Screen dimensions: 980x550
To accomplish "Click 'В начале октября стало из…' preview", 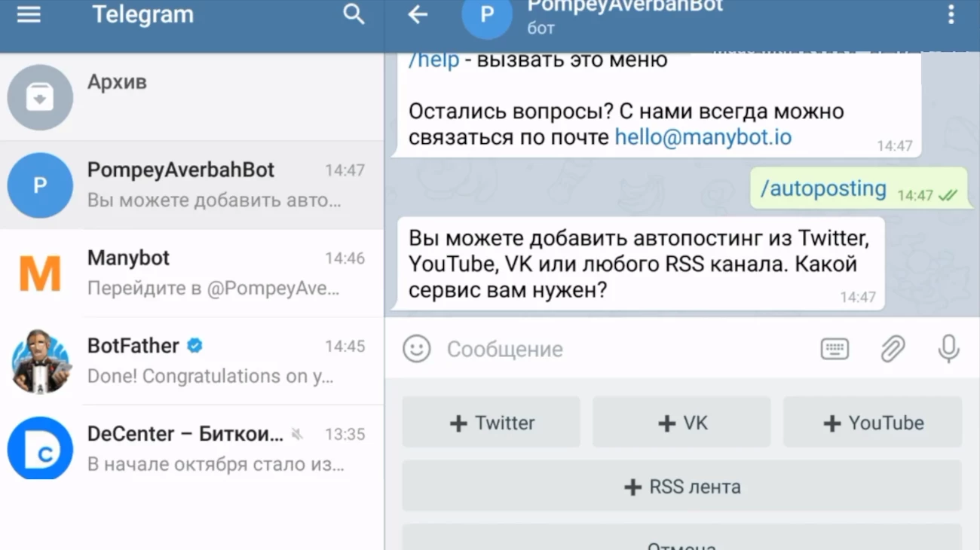I will [216, 463].
